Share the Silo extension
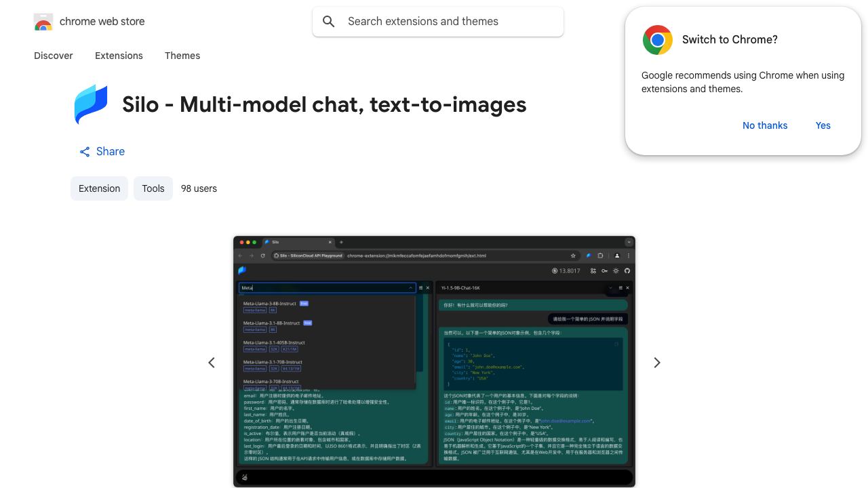 (102, 151)
